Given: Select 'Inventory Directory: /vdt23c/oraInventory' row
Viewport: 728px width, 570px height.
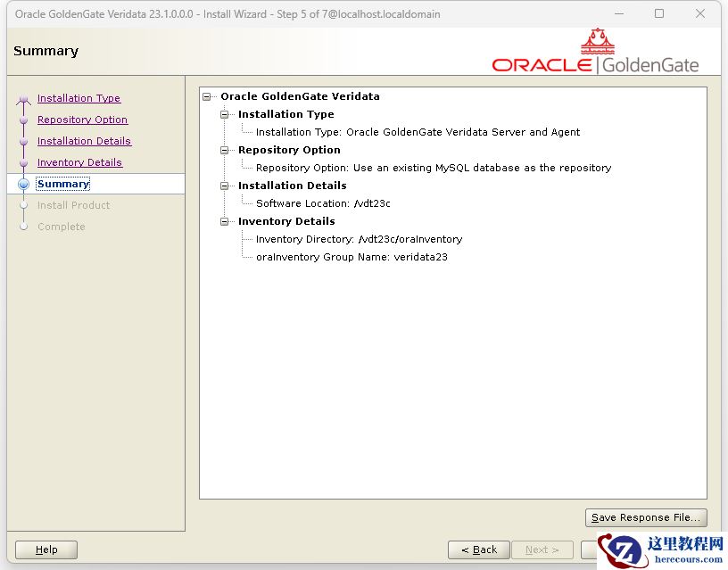Looking at the screenshot, I should click(x=359, y=240).
